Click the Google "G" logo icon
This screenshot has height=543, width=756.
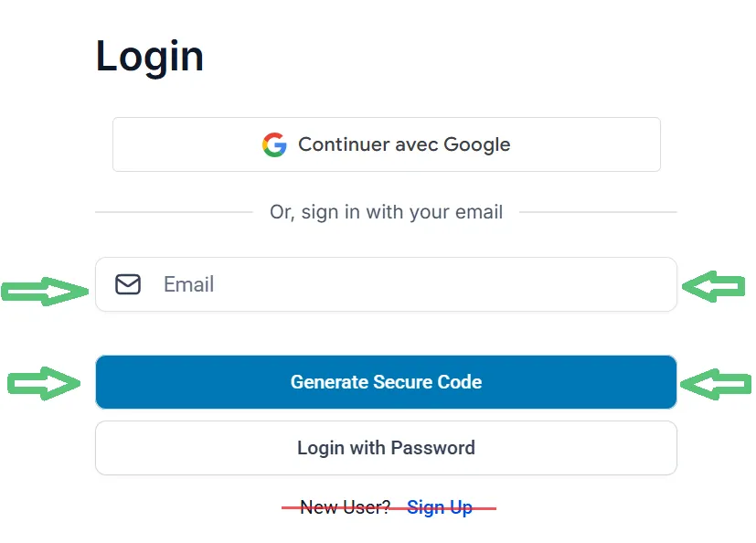click(274, 144)
